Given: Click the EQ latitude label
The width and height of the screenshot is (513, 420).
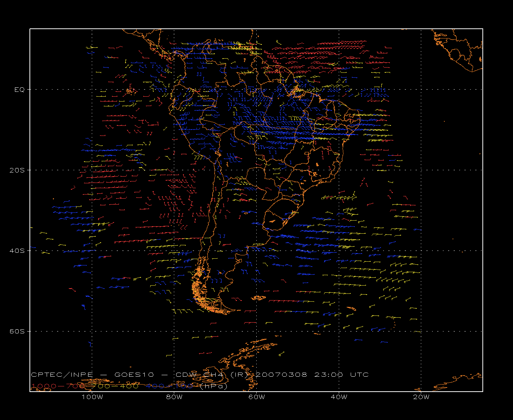Looking at the screenshot, I should tap(19, 90).
